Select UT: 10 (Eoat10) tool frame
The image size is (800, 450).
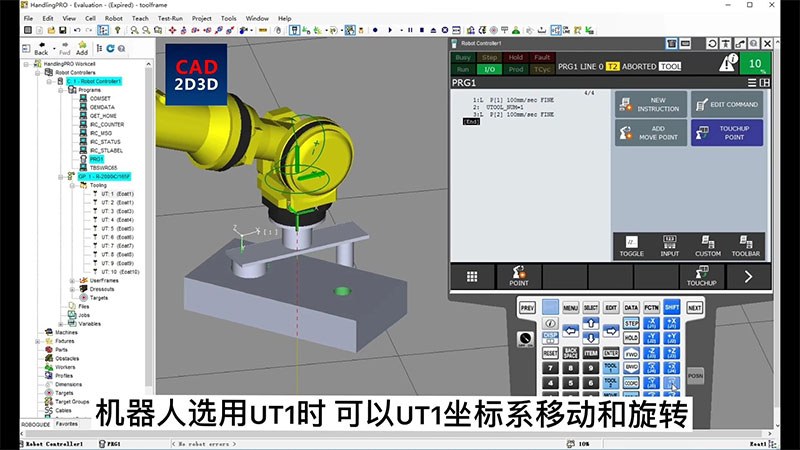coord(120,272)
